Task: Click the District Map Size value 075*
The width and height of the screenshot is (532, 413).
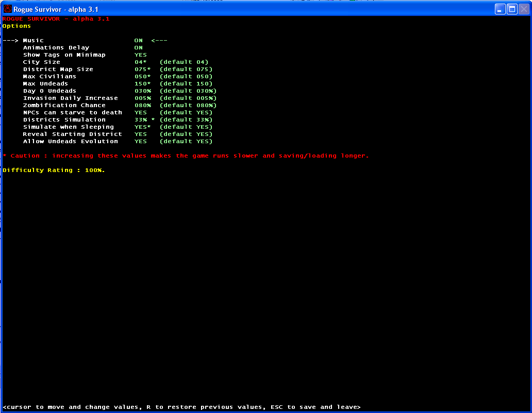Action: [142, 69]
